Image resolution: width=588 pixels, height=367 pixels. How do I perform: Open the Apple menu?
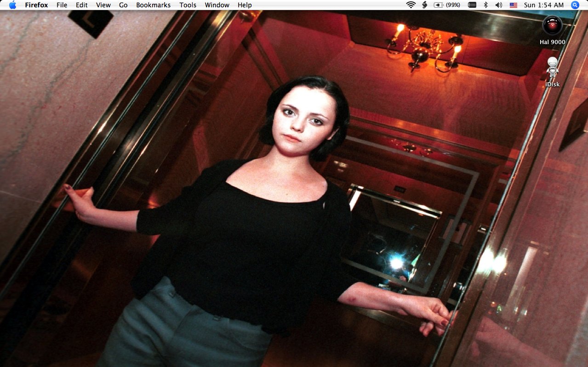click(x=12, y=5)
